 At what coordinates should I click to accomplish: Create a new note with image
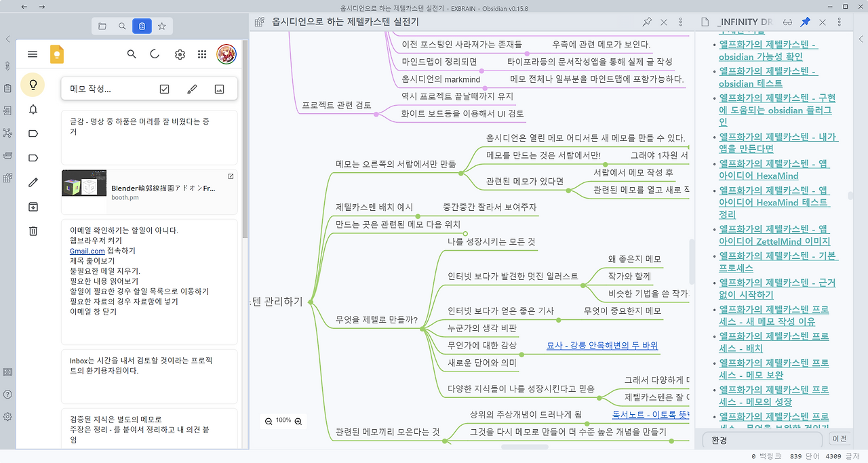219,89
